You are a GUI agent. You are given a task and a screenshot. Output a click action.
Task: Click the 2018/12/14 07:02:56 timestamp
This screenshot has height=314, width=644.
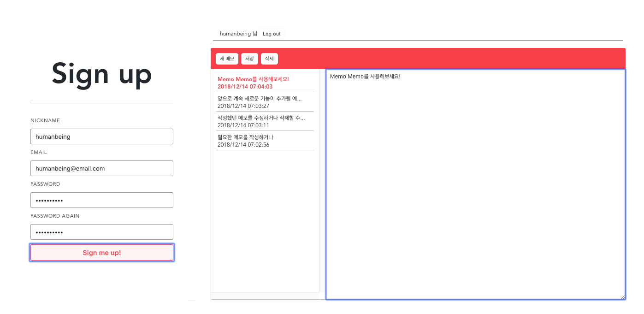[243, 145]
